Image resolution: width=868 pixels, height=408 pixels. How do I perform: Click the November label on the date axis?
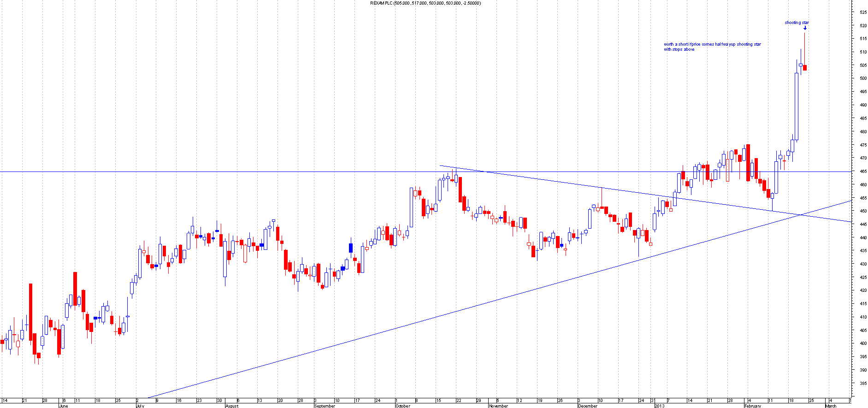pyautogui.click(x=498, y=406)
